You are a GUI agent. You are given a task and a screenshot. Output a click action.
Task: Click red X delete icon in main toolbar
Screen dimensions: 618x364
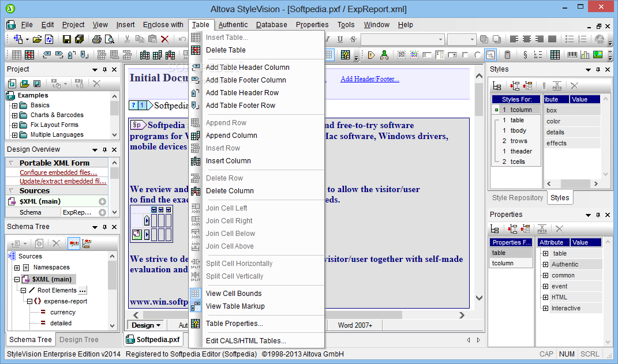coord(165,39)
